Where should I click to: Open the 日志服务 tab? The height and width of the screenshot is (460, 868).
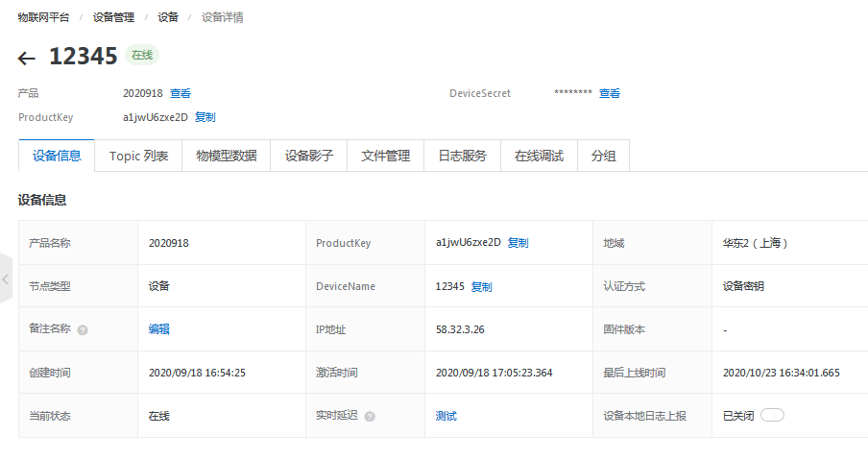pos(462,156)
